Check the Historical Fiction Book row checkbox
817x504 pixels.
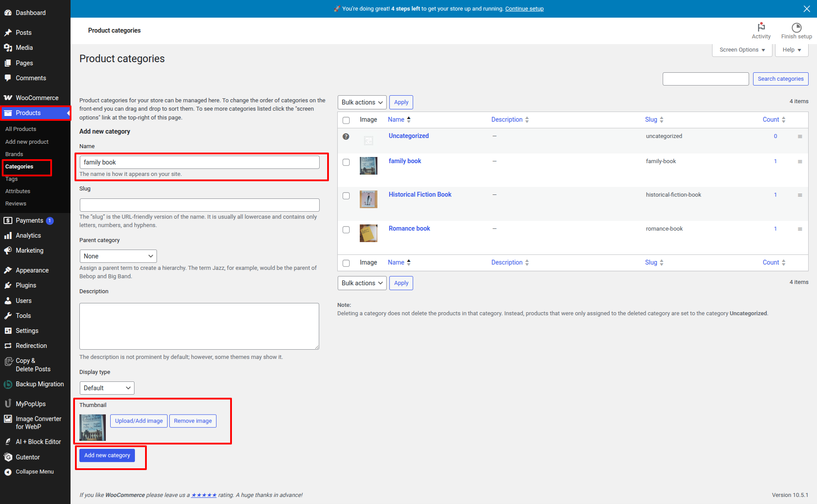point(346,196)
